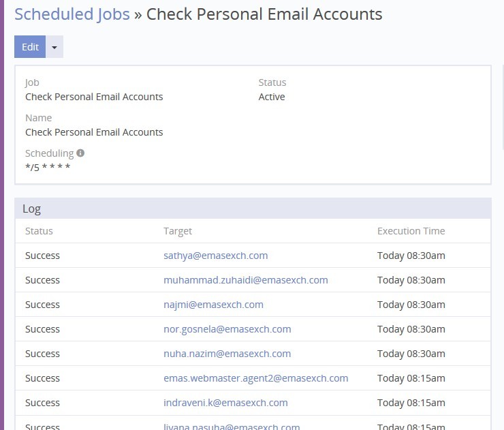504x430 pixels.
Task: Click the Edit button
Action: coord(30,47)
